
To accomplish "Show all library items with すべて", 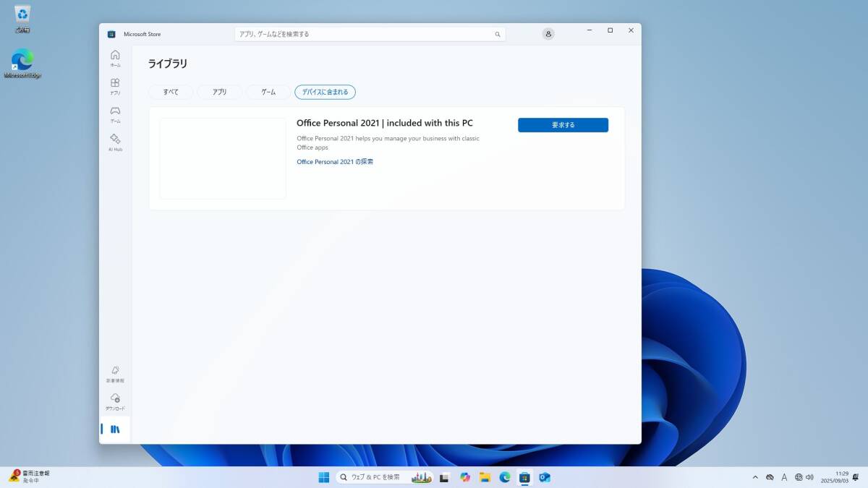I will 171,92.
